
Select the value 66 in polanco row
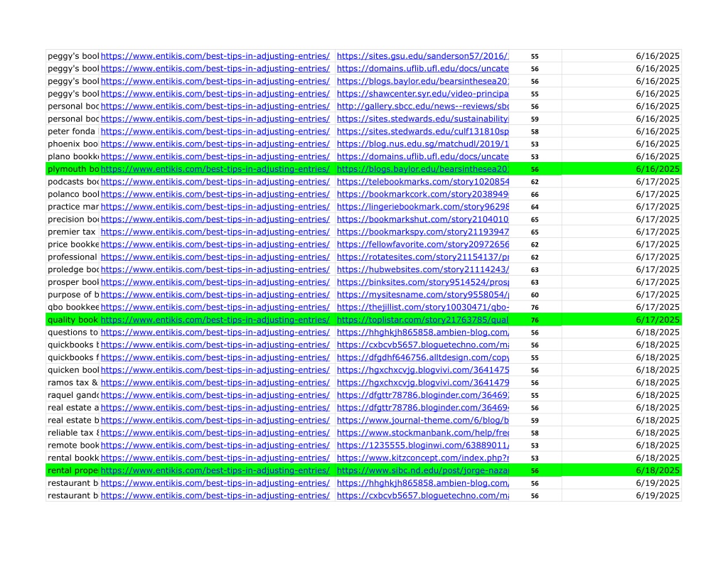click(535, 195)
